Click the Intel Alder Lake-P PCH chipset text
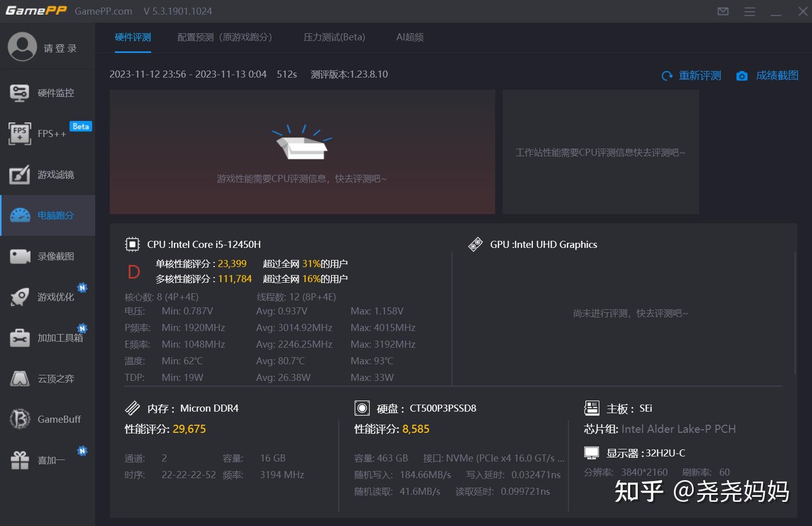 pos(679,429)
